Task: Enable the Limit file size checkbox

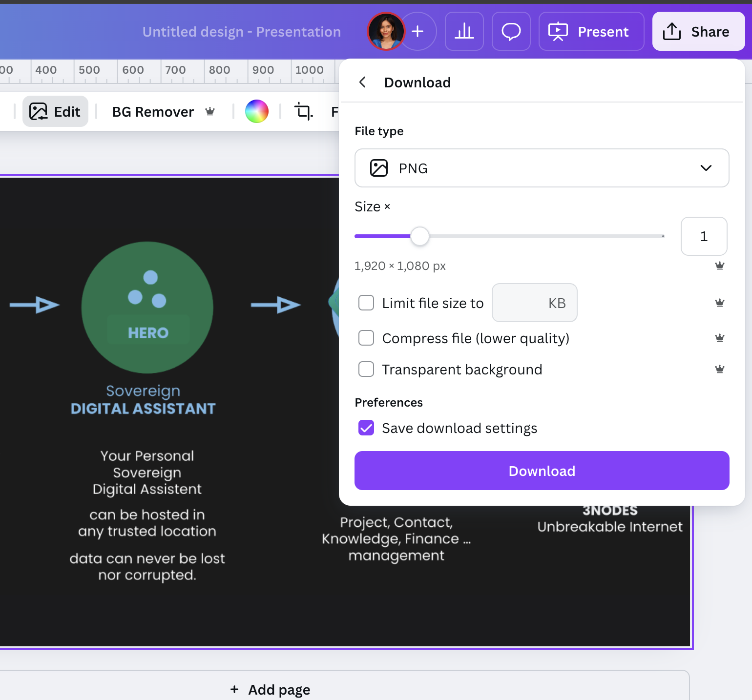Action: 366,303
